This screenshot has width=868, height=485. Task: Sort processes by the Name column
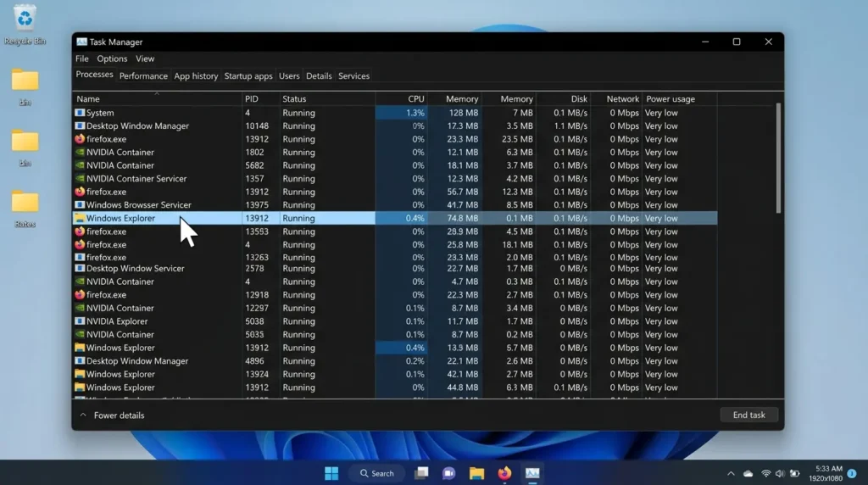click(x=158, y=99)
